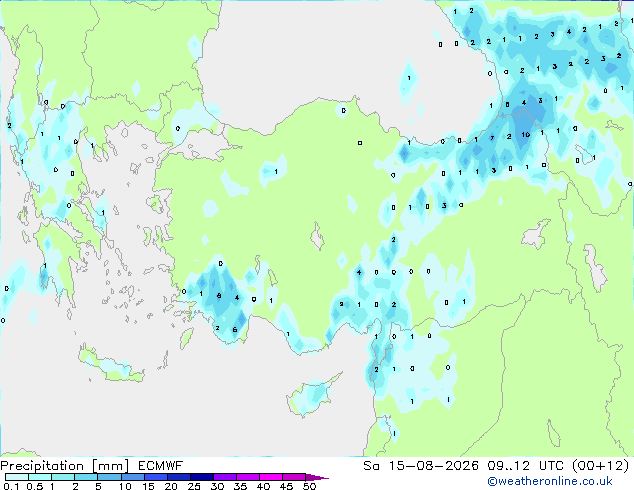Click the '10' precipitation value on the map

pos(525,135)
